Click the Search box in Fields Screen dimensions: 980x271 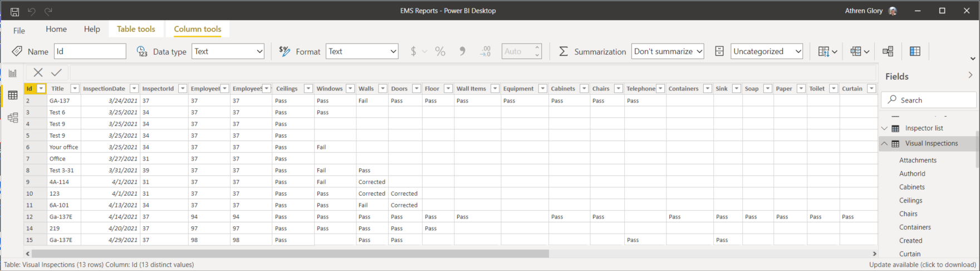click(x=928, y=100)
